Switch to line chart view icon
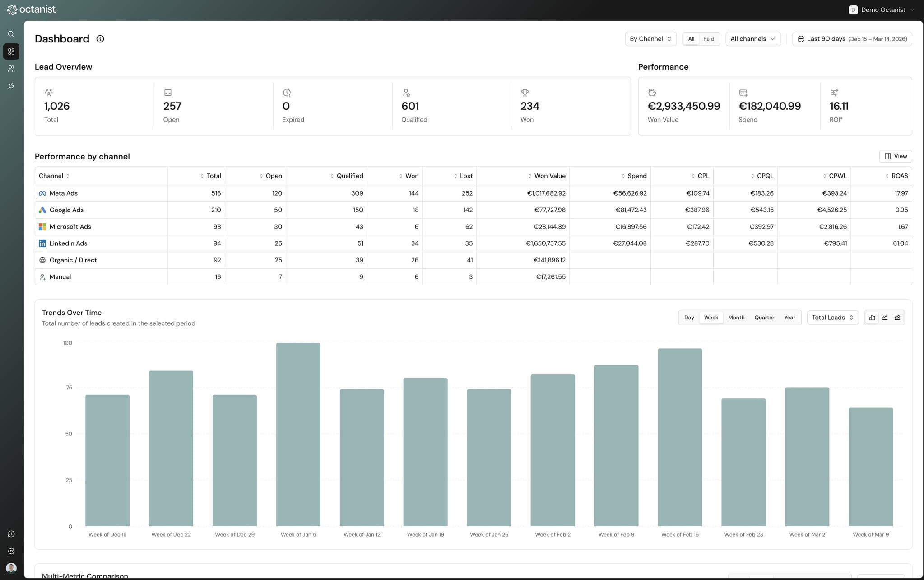The image size is (924, 580). (885, 318)
